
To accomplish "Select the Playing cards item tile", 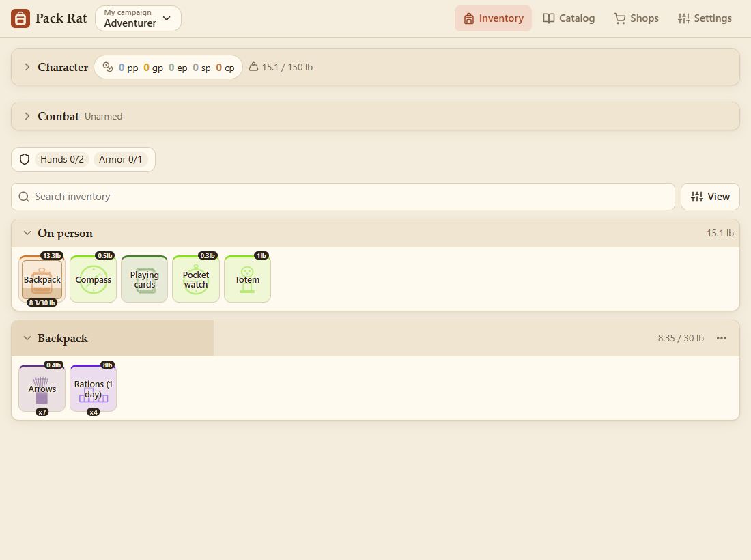I will pos(145,280).
